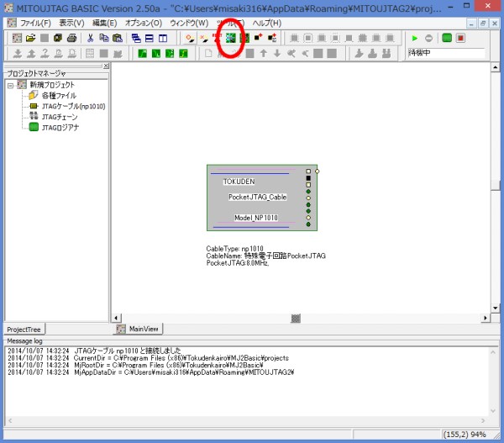Screen dimensions: 504x443
Task: Open the 各種ファイル folder item
Action: point(58,96)
